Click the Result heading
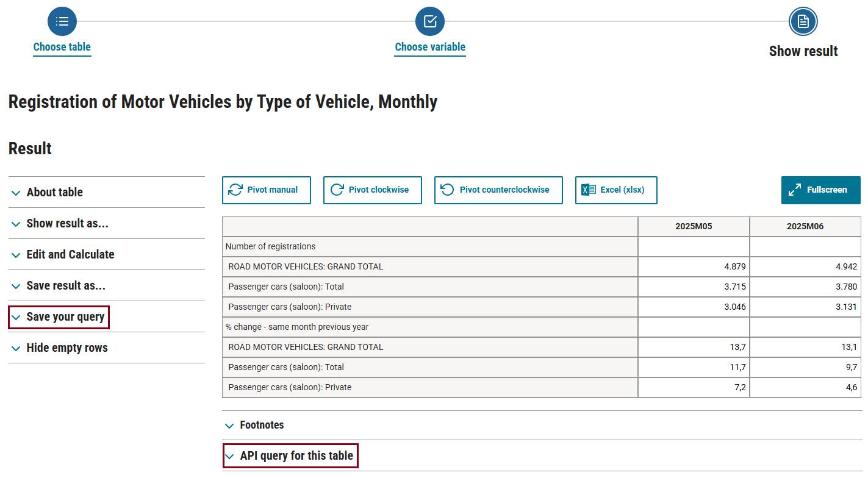 30,149
